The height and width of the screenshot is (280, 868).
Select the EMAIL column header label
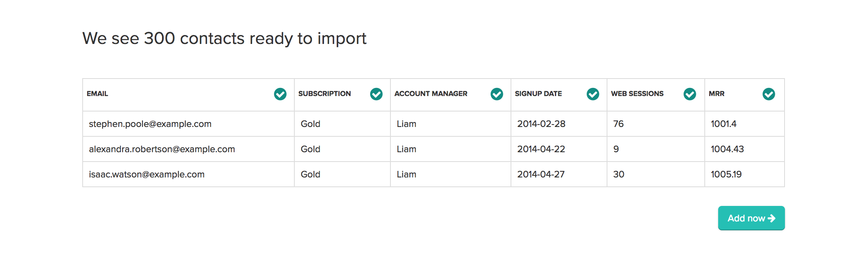tap(97, 94)
